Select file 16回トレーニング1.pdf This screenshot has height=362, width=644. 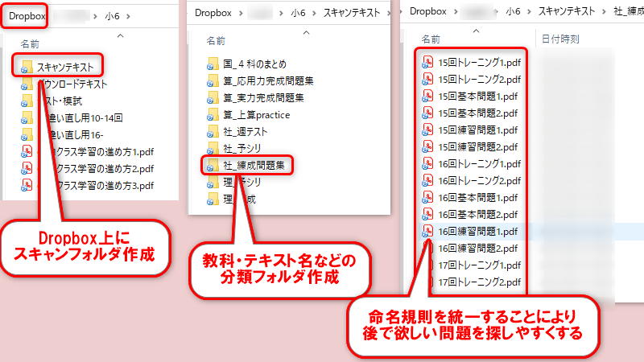tap(477, 163)
